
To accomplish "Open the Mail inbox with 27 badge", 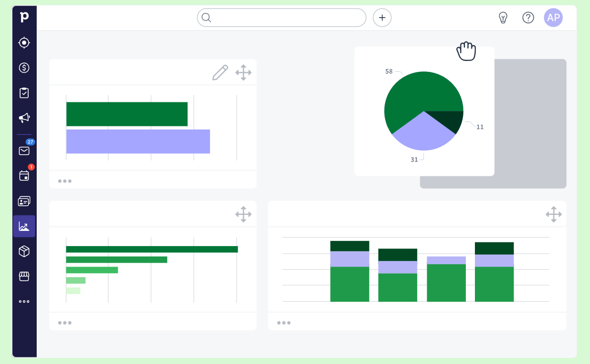I will point(24,151).
